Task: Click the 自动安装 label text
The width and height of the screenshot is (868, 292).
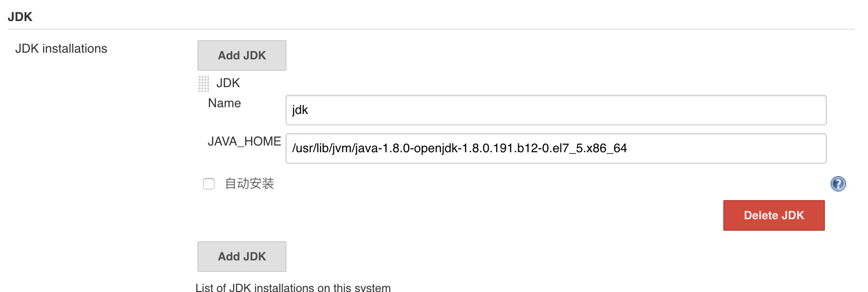Action: tap(250, 183)
